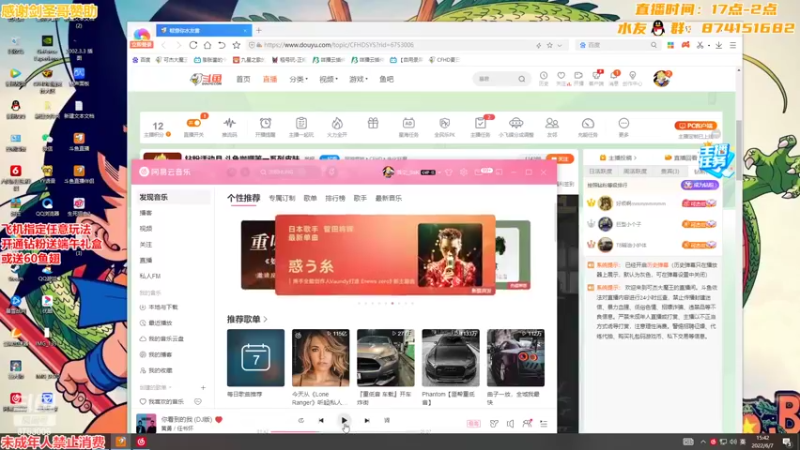Open the volume speaker control
The height and width of the screenshot is (450, 800).
pyautogui.click(x=510, y=423)
